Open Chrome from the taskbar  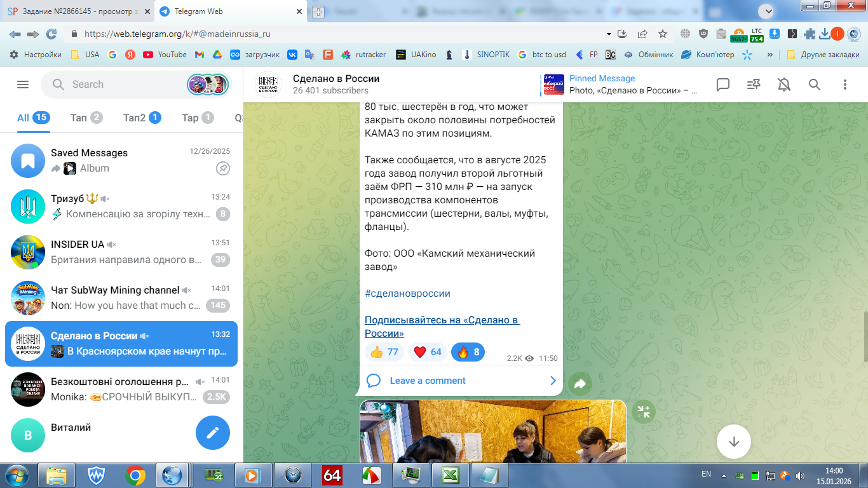[135, 475]
